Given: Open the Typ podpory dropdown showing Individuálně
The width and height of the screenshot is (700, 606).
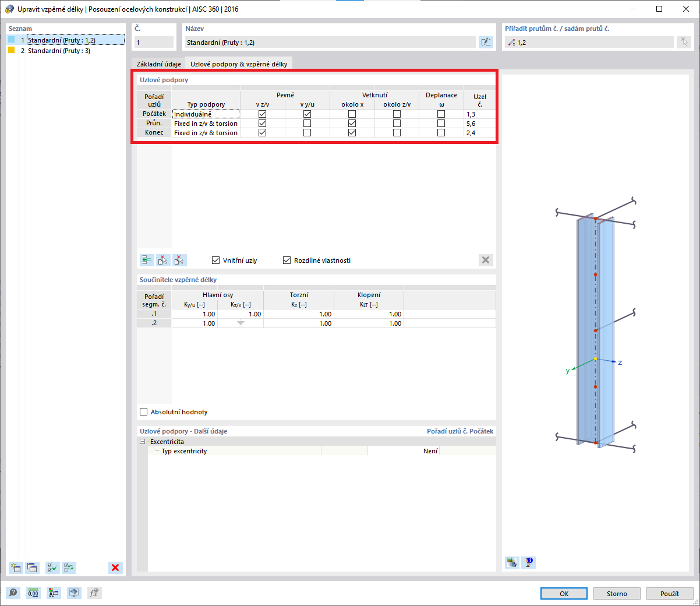Looking at the screenshot, I should (205, 114).
